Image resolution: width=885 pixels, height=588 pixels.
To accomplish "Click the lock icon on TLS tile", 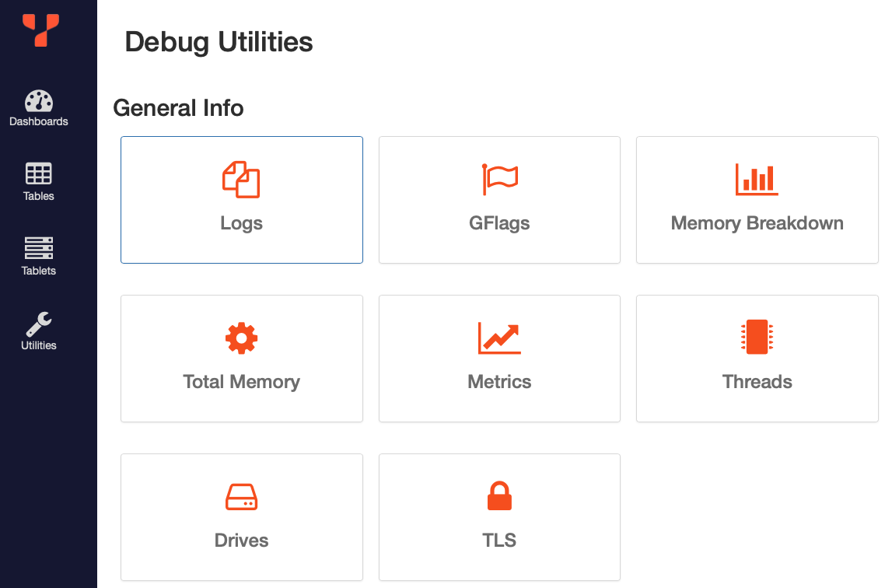I will pyautogui.click(x=499, y=496).
